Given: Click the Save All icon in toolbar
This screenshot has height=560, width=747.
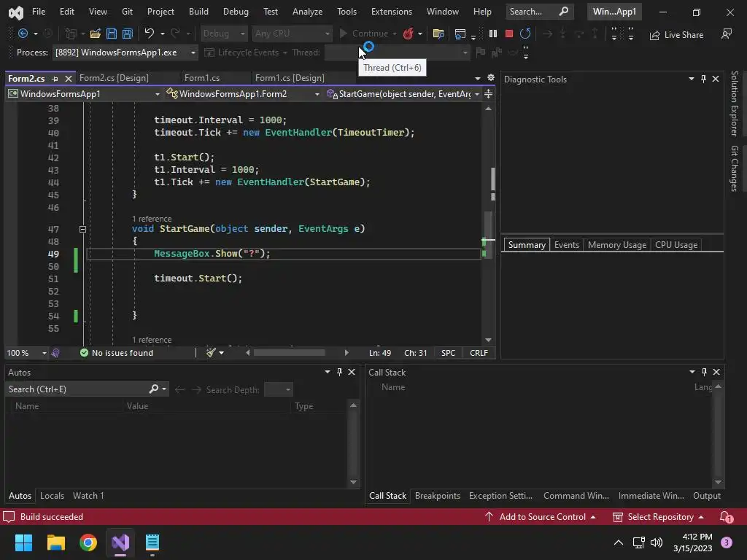Looking at the screenshot, I should pyautogui.click(x=127, y=34).
